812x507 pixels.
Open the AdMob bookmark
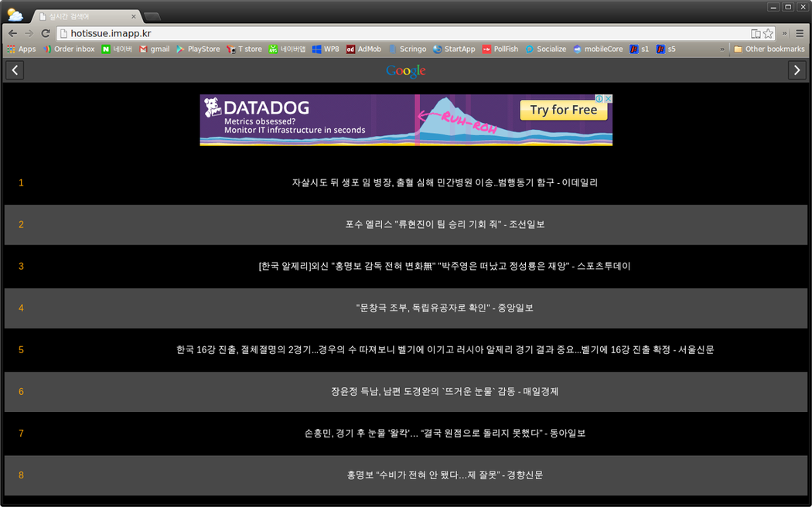point(363,49)
